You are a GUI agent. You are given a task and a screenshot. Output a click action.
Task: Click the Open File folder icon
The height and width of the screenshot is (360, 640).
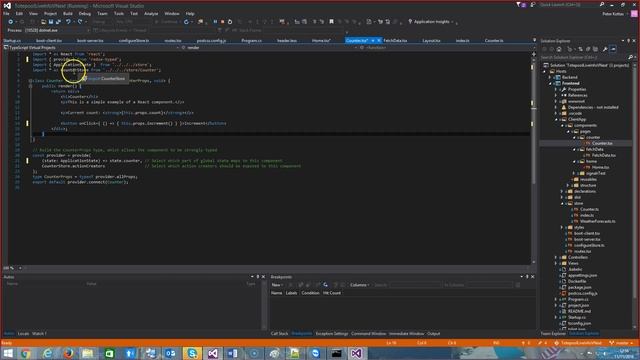click(43, 22)
